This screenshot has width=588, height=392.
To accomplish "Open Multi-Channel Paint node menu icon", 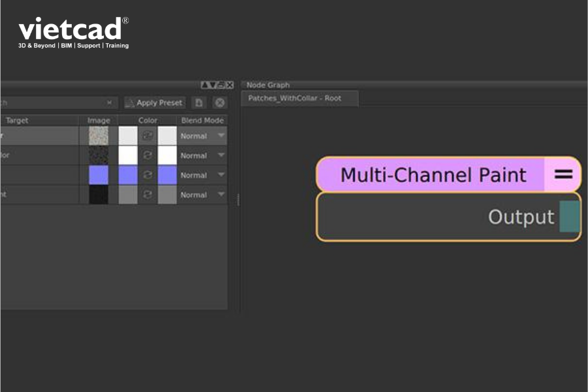I will pyautogui.click(x=563, y=174).
